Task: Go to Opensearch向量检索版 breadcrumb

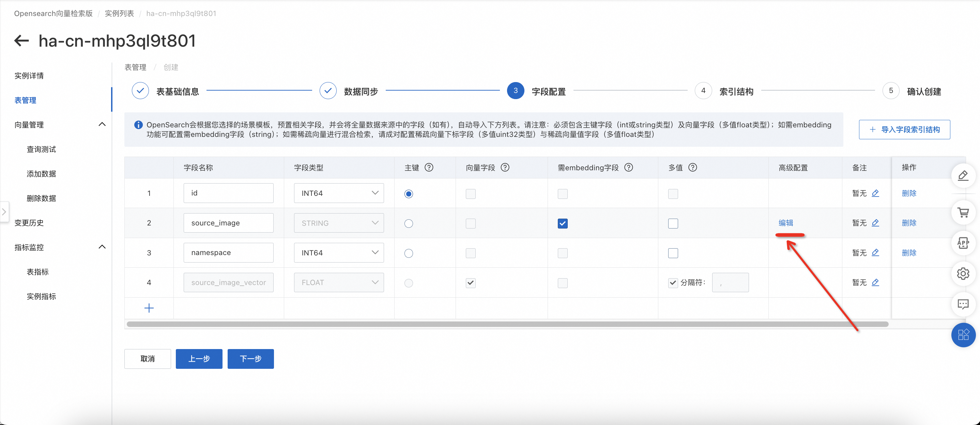Action: pyautogui.click(x=53, y=13)
